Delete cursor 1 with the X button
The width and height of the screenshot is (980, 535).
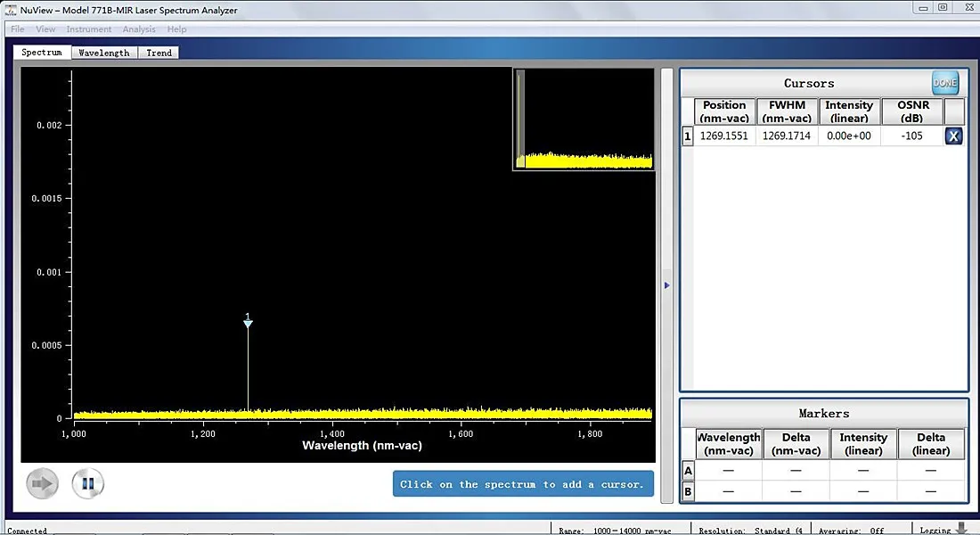[x=953, y=136]
